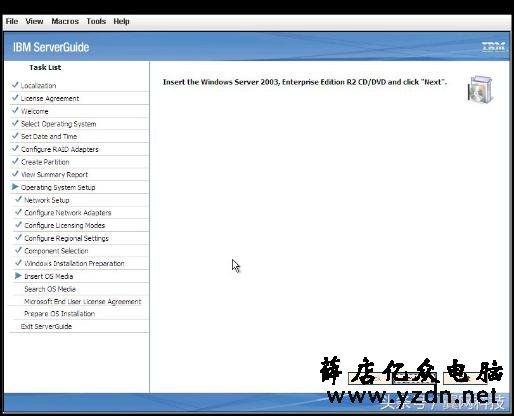Image resolution: width=515 pixels, height=416 pixels.
Task: Click the checkmark beside Create Partition
Action: [15, 161]
